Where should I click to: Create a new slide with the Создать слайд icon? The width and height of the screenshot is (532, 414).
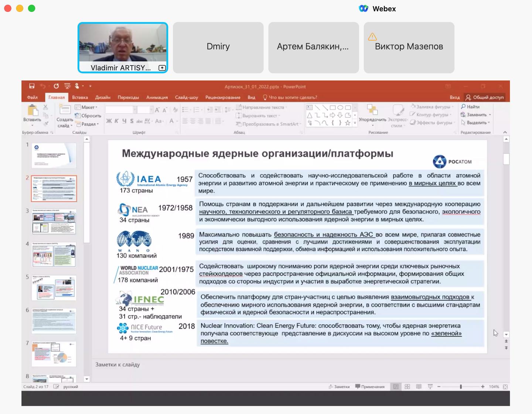[65, 110]
